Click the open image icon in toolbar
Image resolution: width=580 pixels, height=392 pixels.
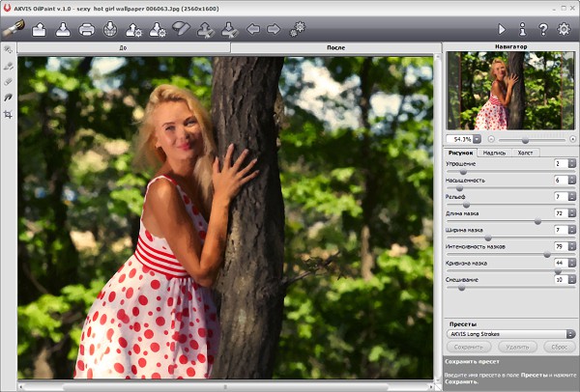coord(40,29)
